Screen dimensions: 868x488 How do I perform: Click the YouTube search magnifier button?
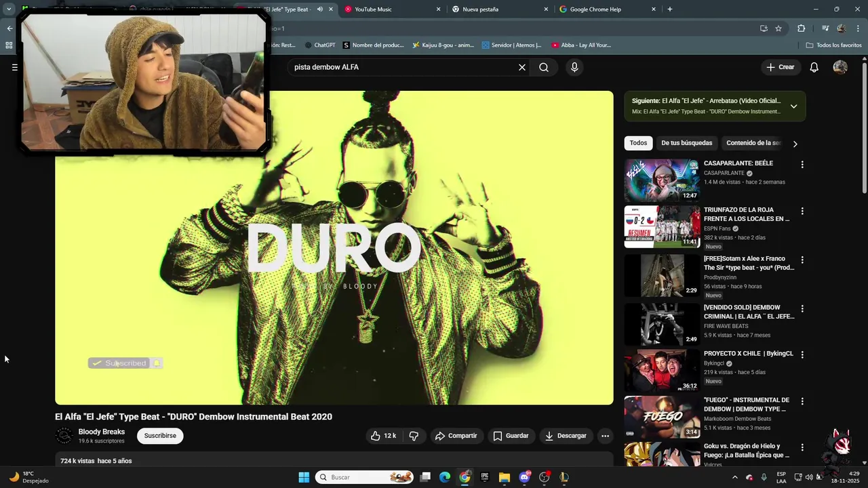[x=544, y=67]
